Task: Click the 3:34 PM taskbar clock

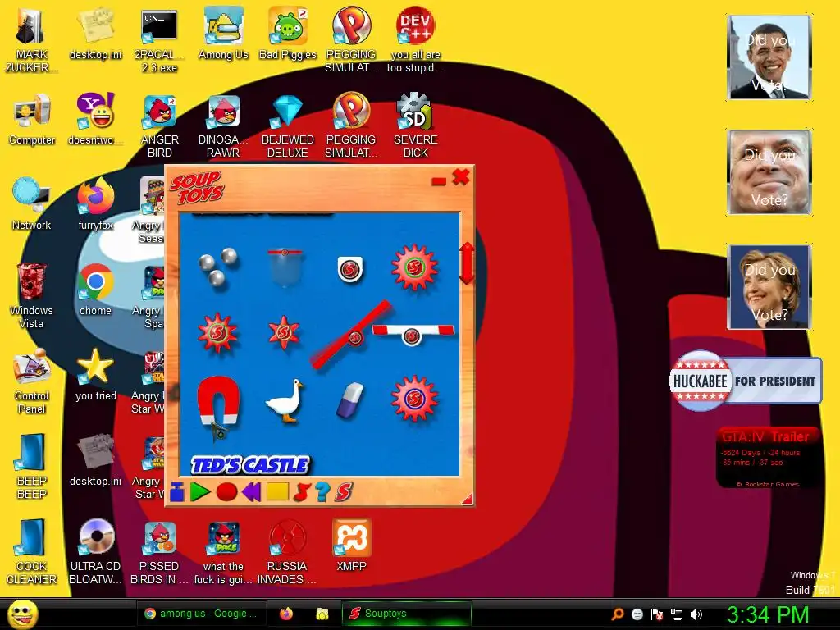Action: (767, 614)
